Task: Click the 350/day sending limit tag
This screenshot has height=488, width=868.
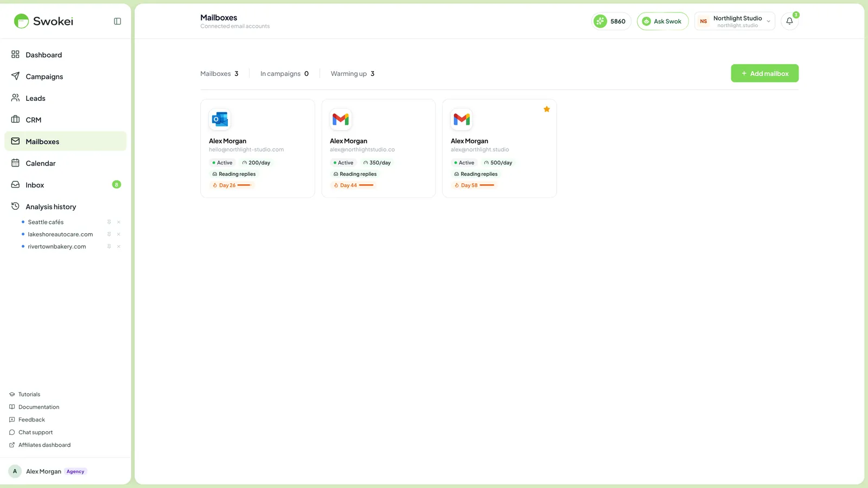Action: pos(377,163)
